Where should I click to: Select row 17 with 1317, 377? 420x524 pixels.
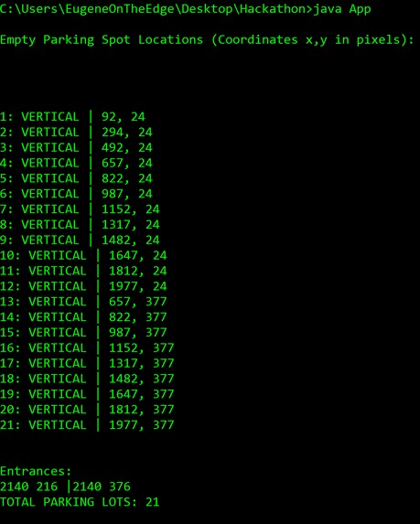87,363
